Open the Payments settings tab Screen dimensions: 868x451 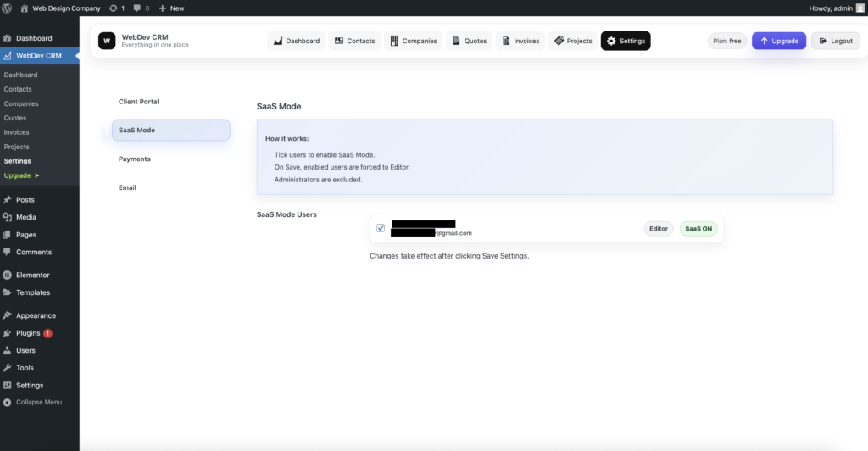click(x=171, y=159)
